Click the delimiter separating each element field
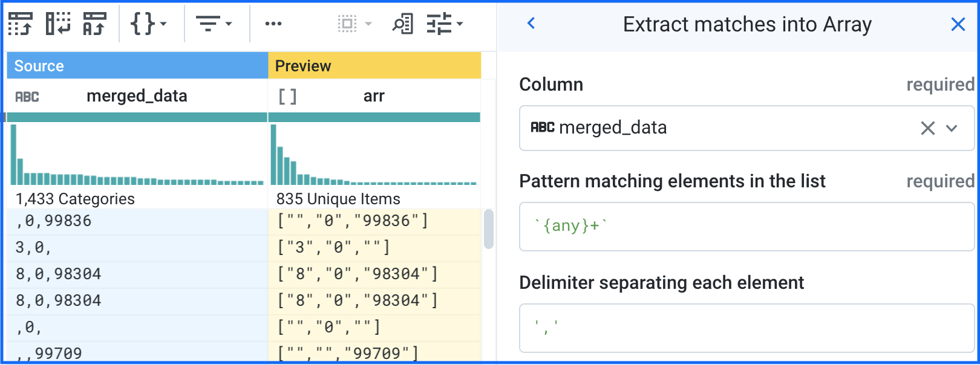The height and width of the screenshot is (365, 980). click(746, 328)
